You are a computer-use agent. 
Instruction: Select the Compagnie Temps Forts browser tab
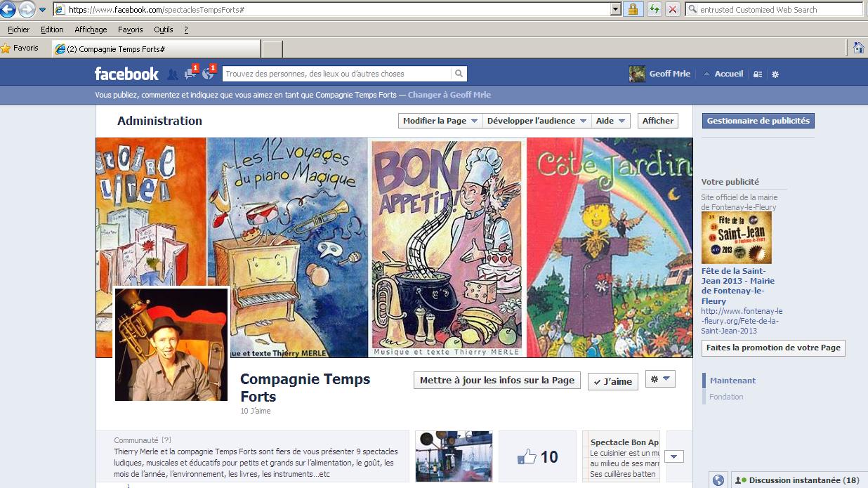tap(156, 49)
